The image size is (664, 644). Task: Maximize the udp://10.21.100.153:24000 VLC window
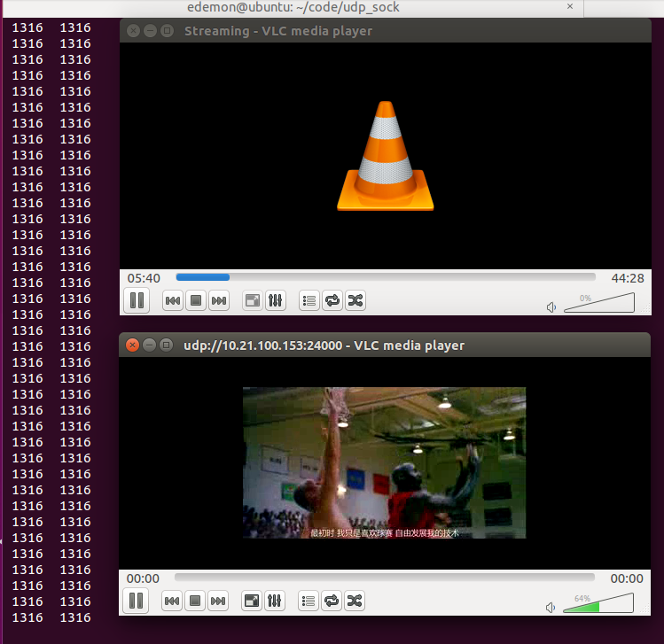(x=167, y=345)
